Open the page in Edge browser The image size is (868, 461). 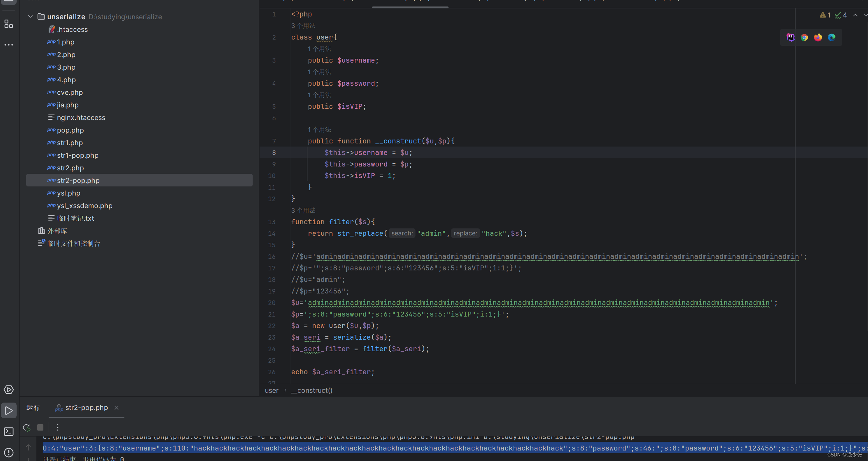(x=832, y=37)
